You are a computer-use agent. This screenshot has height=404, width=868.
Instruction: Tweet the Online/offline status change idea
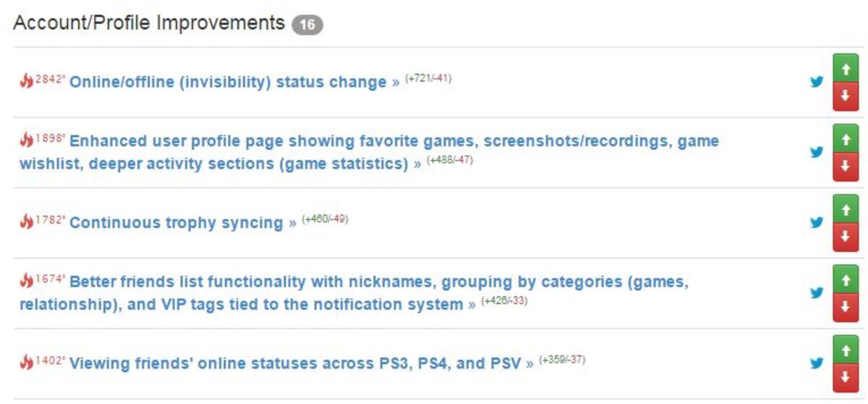point(817,82)
